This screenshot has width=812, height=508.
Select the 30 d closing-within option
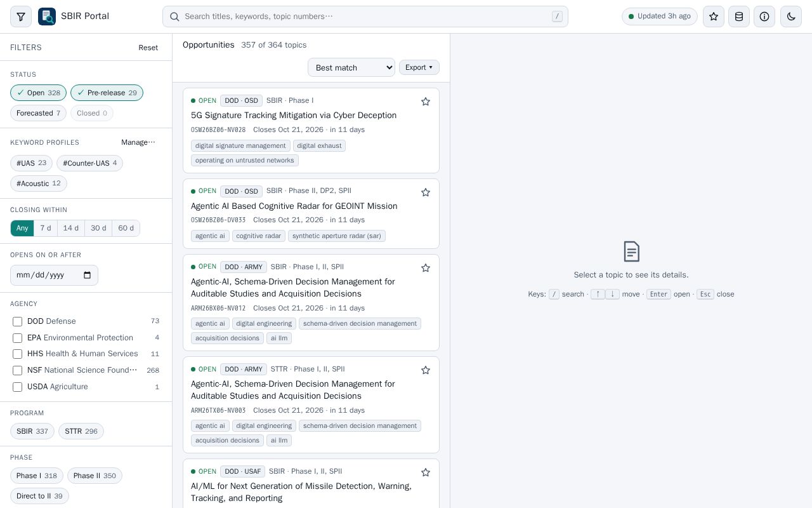tap(98, 228)
